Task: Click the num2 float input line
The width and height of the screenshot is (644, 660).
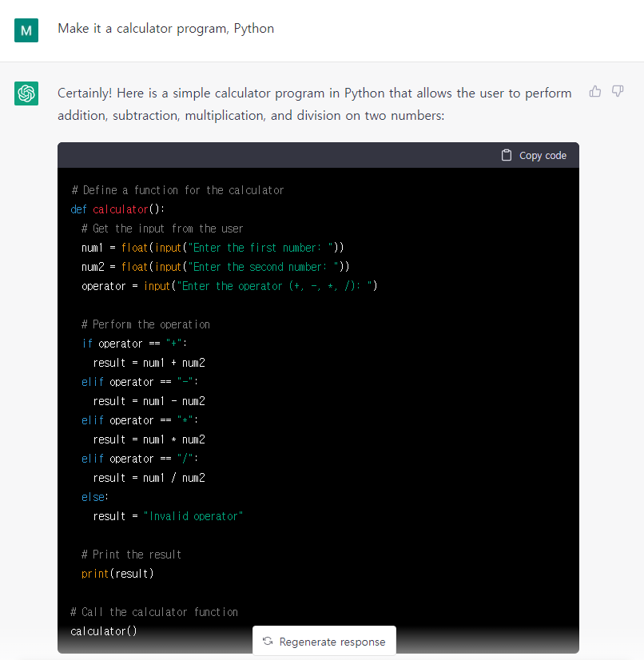Action: 215,267
